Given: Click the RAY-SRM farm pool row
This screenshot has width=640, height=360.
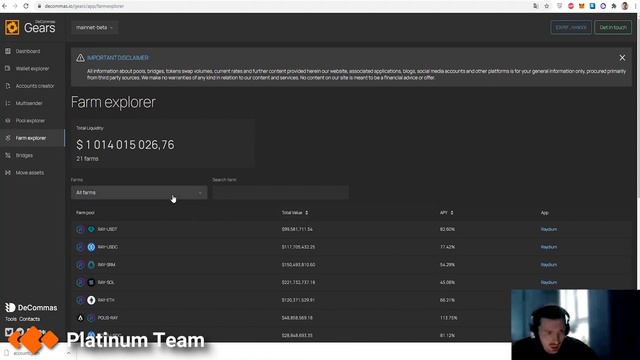Looking at the screenshot, I should click(x=351, y=265).
